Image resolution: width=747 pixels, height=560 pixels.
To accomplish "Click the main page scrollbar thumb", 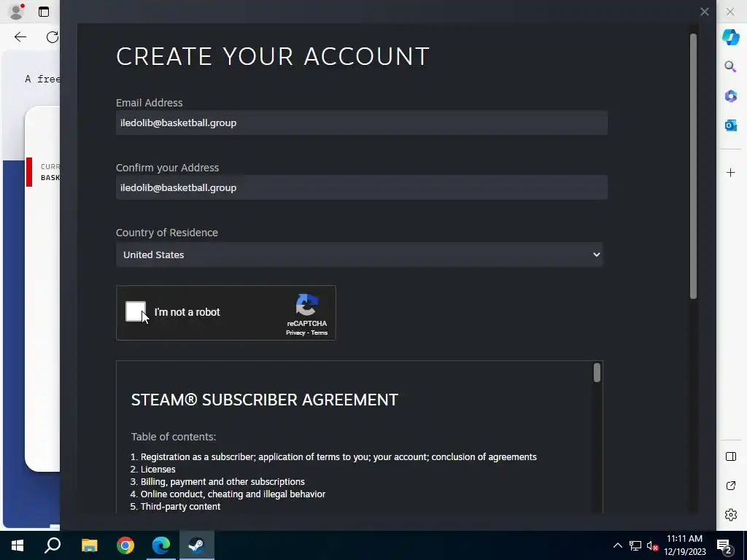I will tap(693, 166).
